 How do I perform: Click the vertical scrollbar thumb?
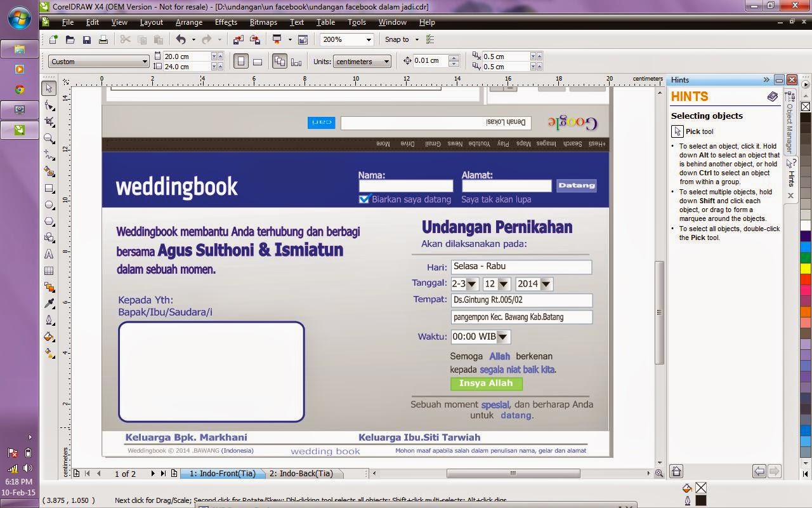coord(660,312)
